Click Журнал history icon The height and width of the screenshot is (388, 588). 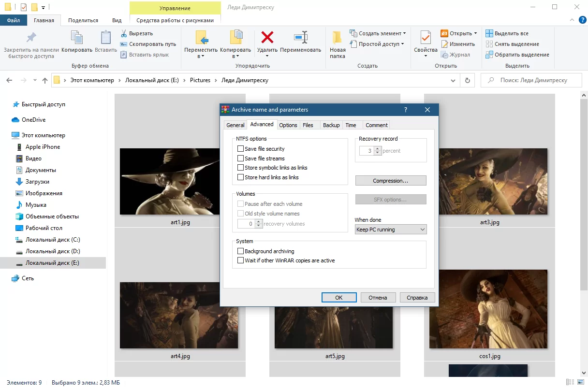pyautogui.click(x=444, y=55)
